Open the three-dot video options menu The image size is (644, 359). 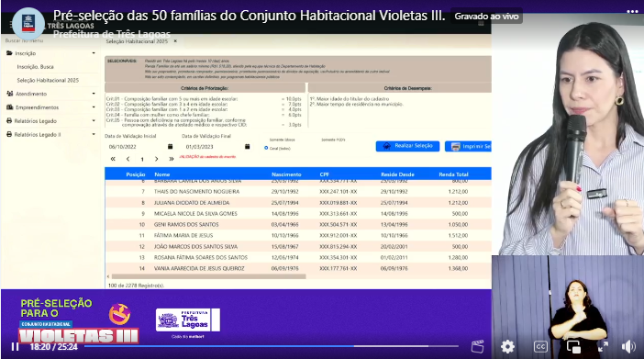point(632,11)
